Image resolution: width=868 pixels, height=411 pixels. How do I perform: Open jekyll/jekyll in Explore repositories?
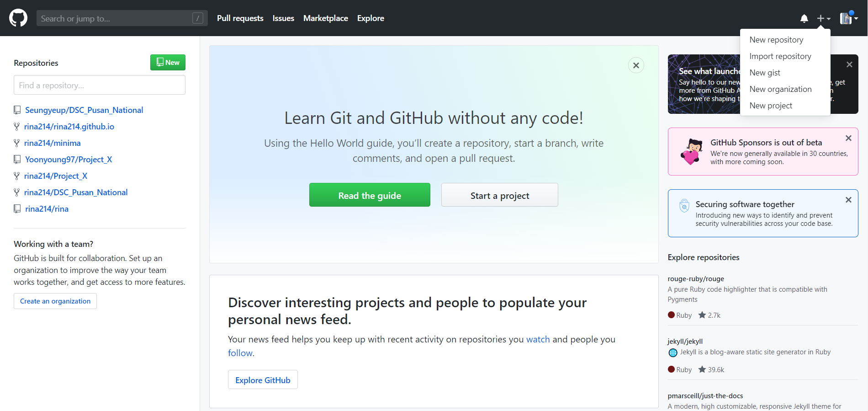tap(685, 342)
